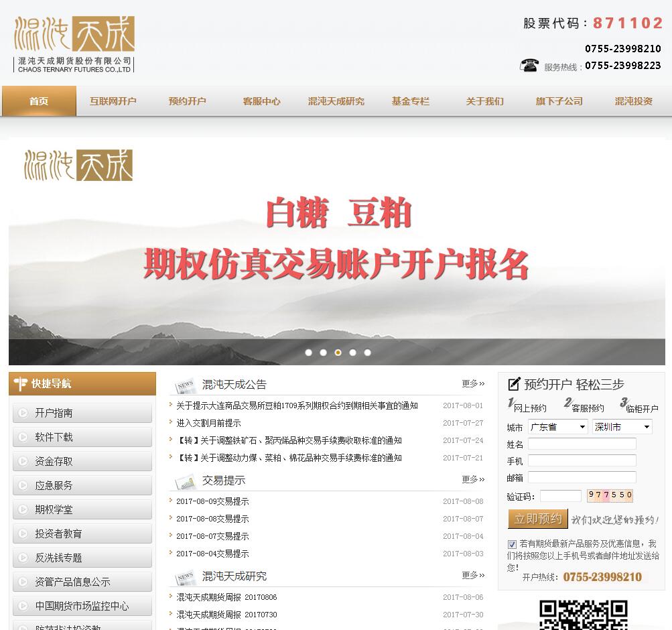This screenshot has width=672, height=630.
Task: Click the NEWS icon next to 混沌天成公告
Action: click(x=185, y=385)
